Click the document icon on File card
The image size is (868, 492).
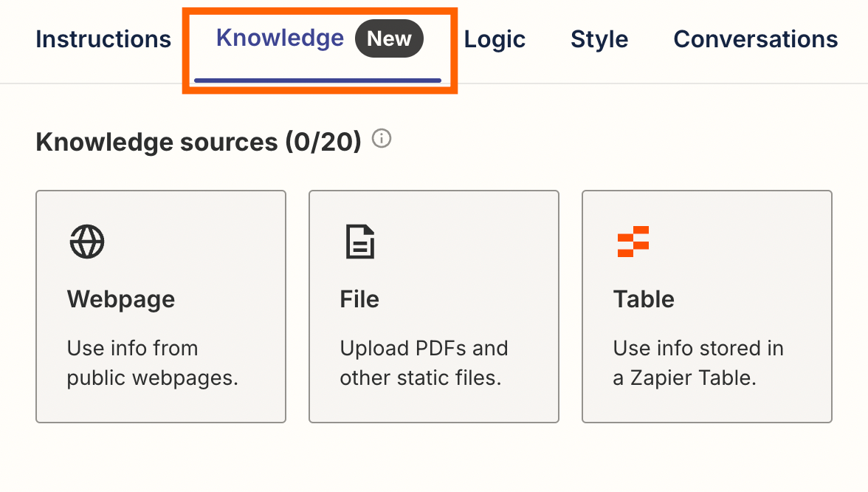click(360, 242)
